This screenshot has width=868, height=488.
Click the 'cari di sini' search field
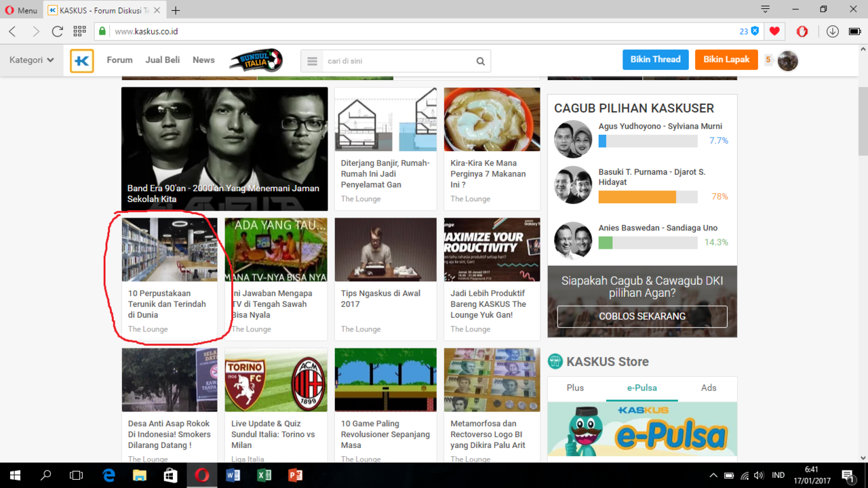[x=397, y=61]
